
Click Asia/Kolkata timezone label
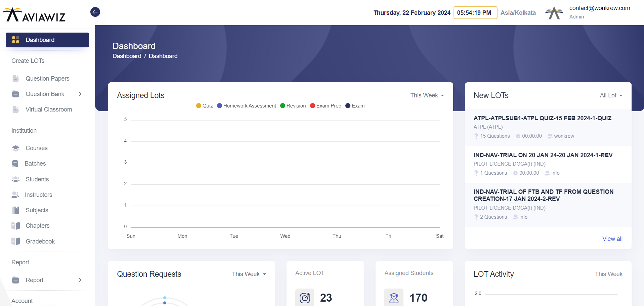tap(518, 13)
